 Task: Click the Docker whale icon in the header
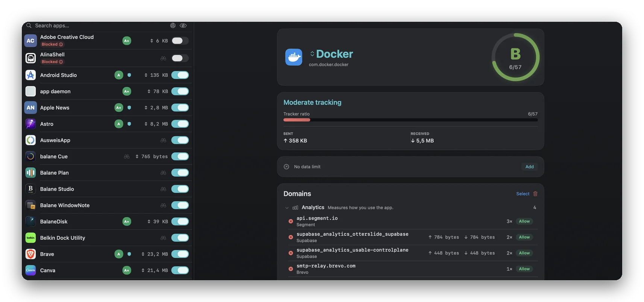pos(294,57)
